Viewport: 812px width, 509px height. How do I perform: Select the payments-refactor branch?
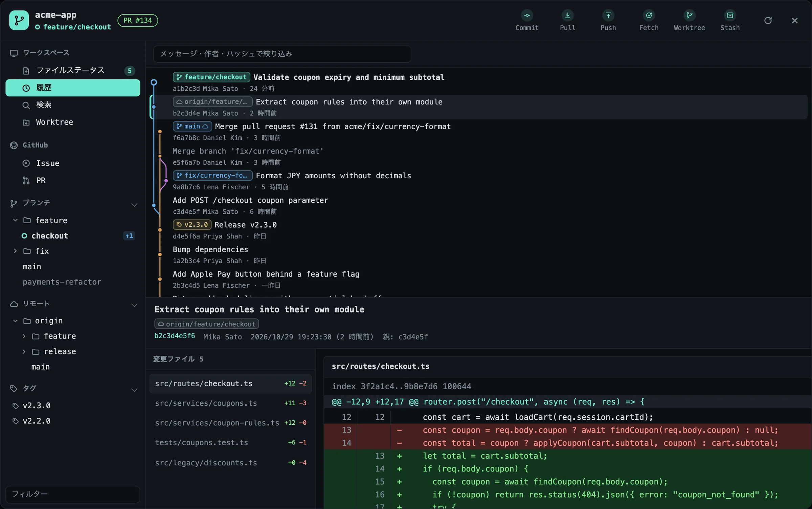(62, 282)
